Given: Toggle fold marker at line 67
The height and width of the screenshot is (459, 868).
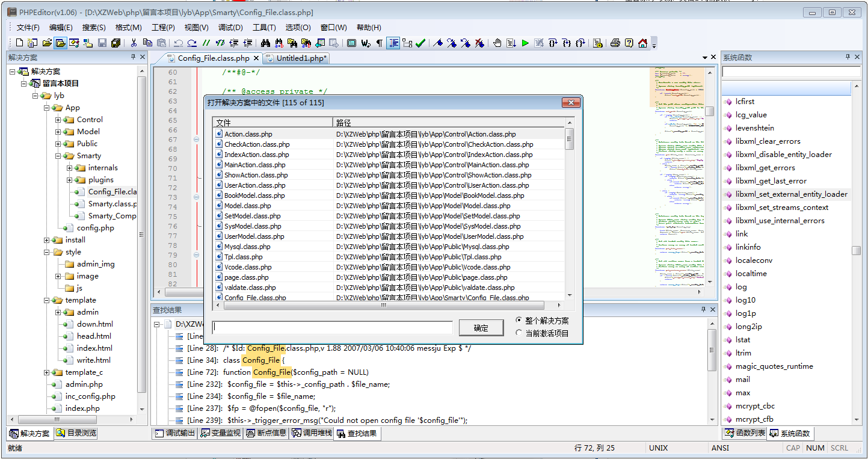Looking at the screenshot, I should (196, 140).
